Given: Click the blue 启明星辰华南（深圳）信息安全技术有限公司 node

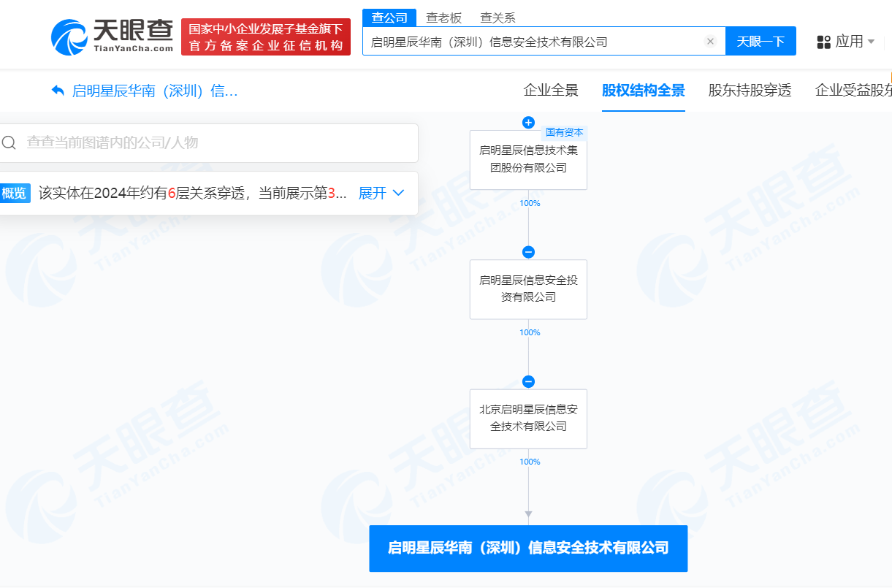Looking at the screenshot, I should (528, 548).
